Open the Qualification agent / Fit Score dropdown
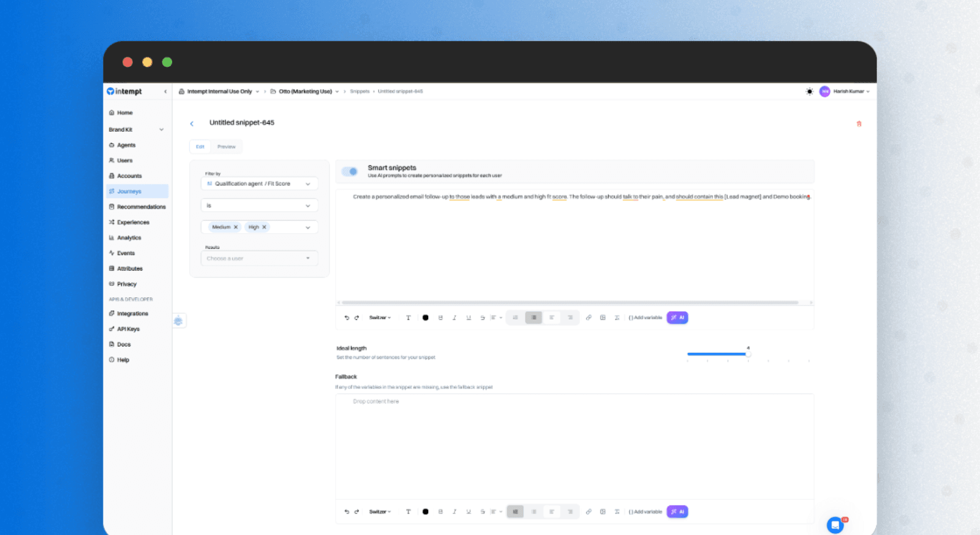 tap(259, 184)
